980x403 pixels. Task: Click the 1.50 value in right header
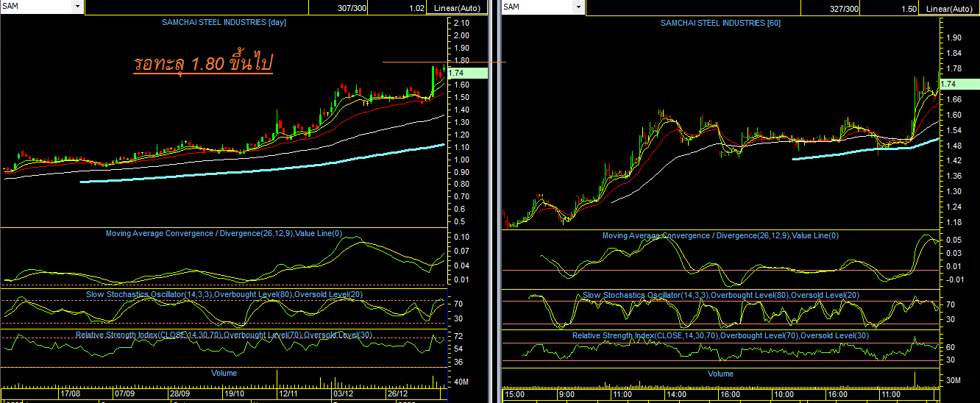coord(909,9)
